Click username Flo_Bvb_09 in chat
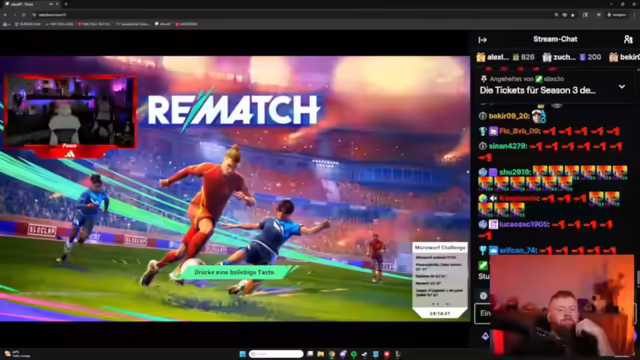Screen dimensions: 640x360 click(519, 131)
